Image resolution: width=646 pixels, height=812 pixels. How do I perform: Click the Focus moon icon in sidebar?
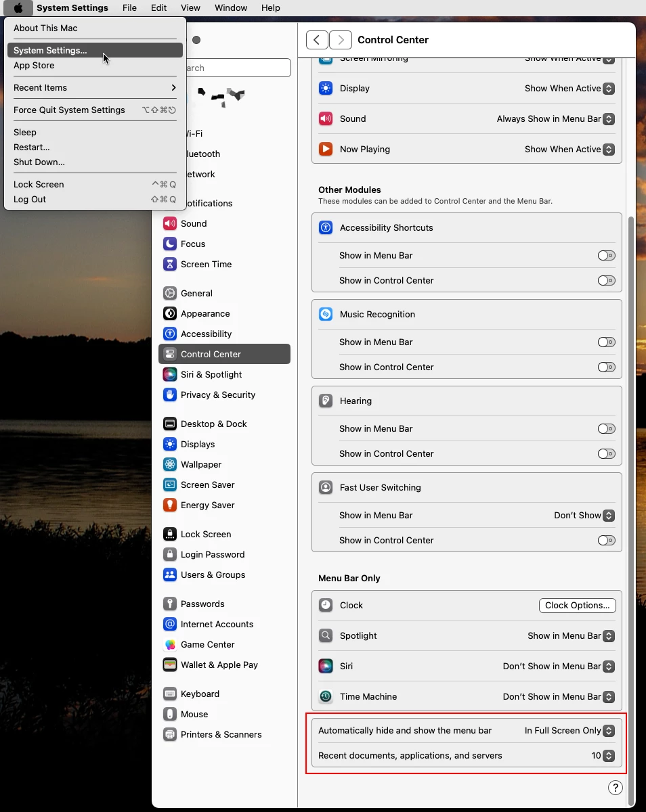click(x=170, y=244)
